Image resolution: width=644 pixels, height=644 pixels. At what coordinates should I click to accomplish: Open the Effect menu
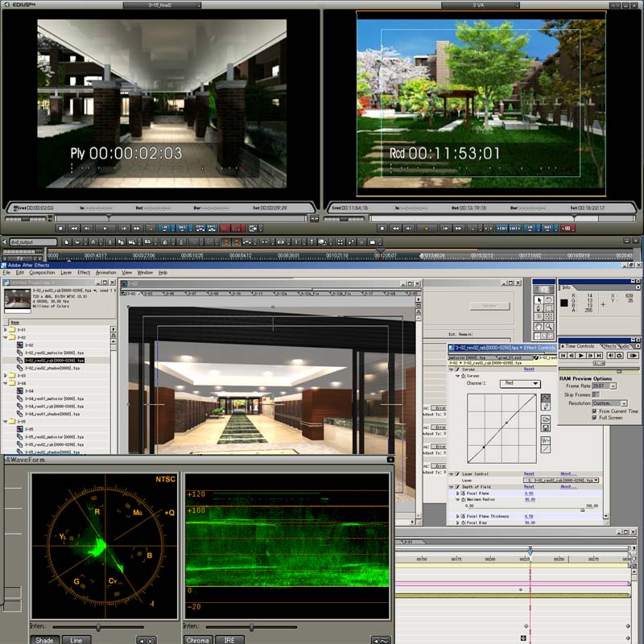[84, 273]
